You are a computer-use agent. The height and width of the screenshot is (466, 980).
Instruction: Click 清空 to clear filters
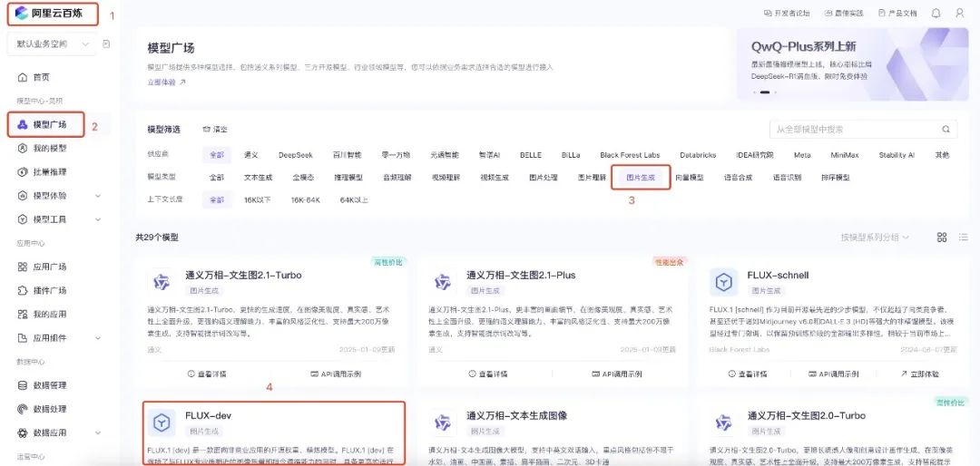[215, 130]
